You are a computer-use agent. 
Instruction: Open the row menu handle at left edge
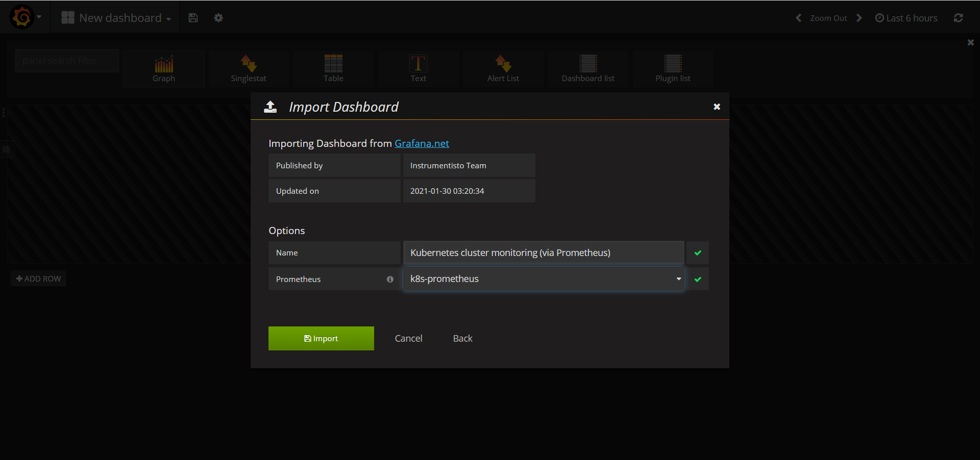click(x=4, y=113)
